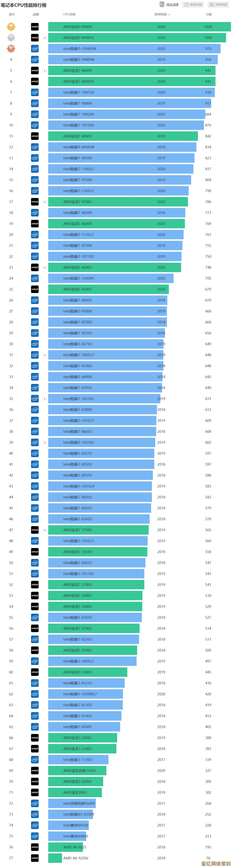Viewport: 232px width, 868px height.
Task: Expand the AMD锐龙7 4800H row
Action: [x=45, y=71]
